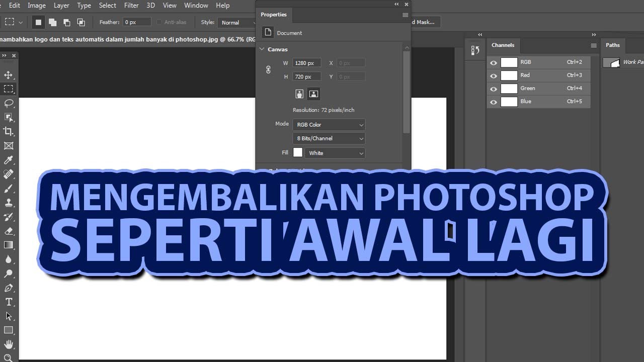Open the History panel icon
This screenshot has width=644, height=362.
475,50
